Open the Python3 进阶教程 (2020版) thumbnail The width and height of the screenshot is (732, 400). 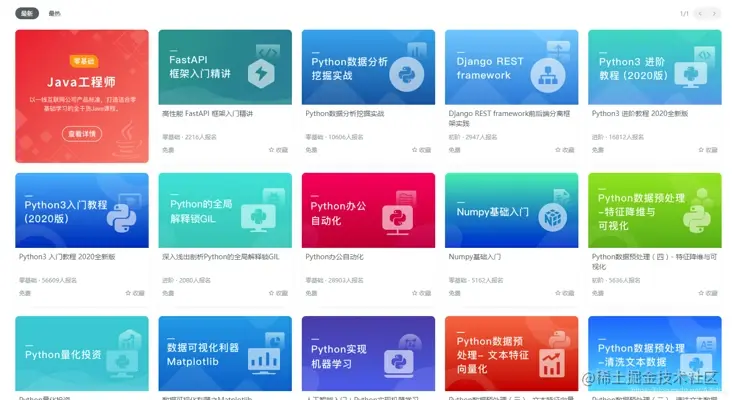(x=655, y=67)
